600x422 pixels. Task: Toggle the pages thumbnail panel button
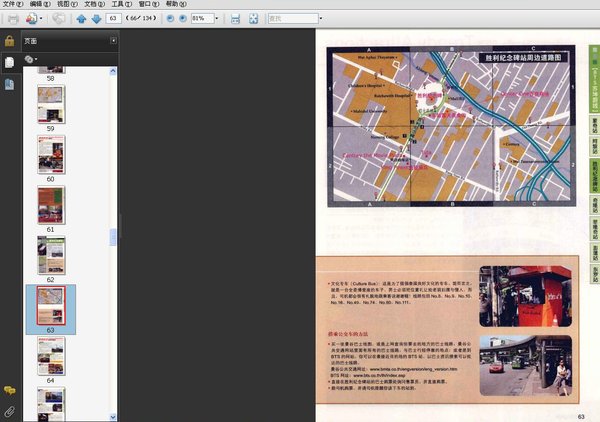[x=9, y=62]
